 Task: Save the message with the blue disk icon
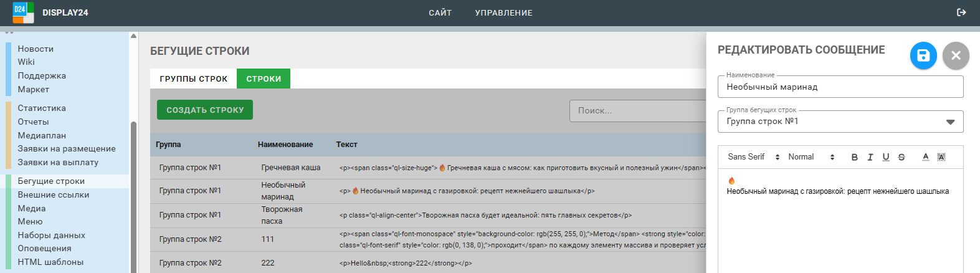923,55
